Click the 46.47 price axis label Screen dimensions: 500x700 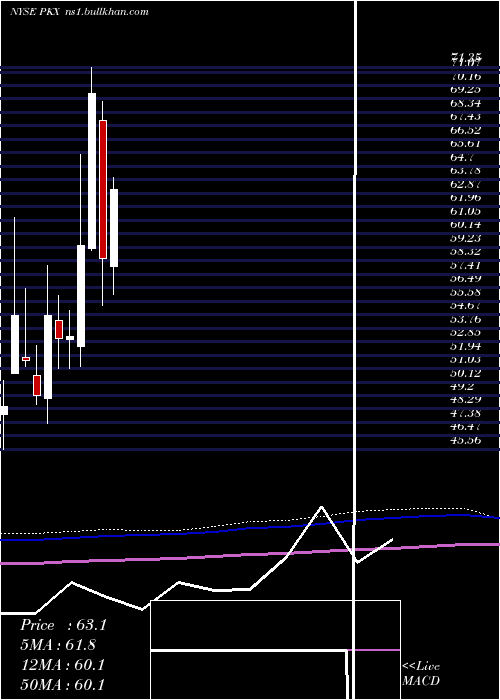click(466, 427)
